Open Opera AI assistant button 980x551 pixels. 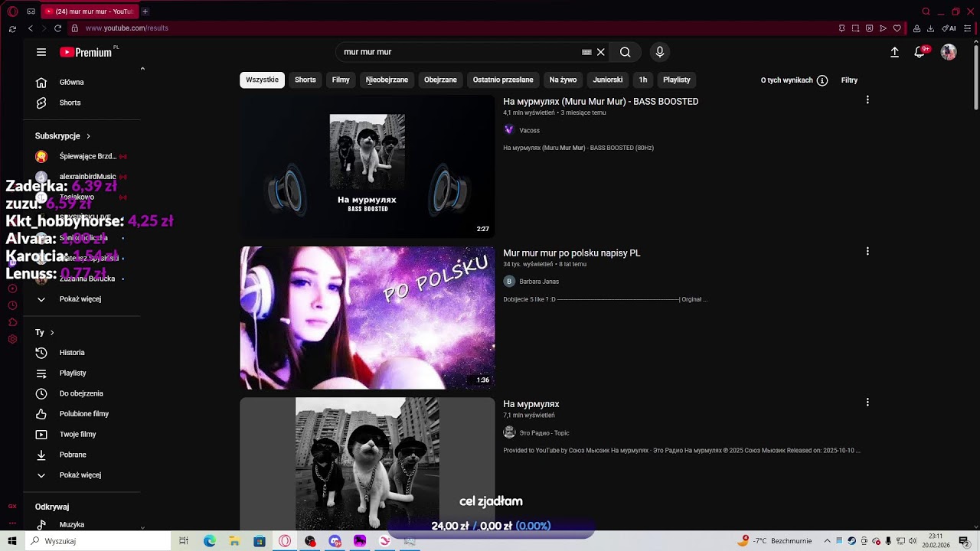(x=949, y=28)
